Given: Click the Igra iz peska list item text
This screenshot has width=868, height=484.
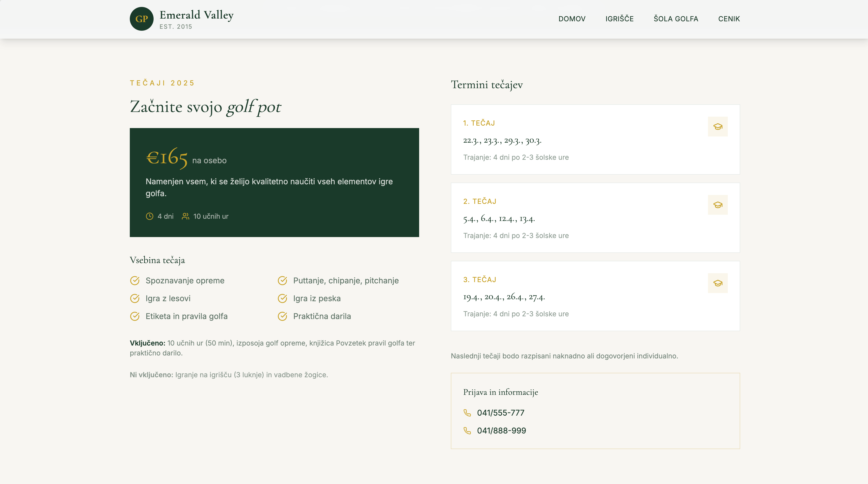Looking at the screenshot, I should (317, 298).
